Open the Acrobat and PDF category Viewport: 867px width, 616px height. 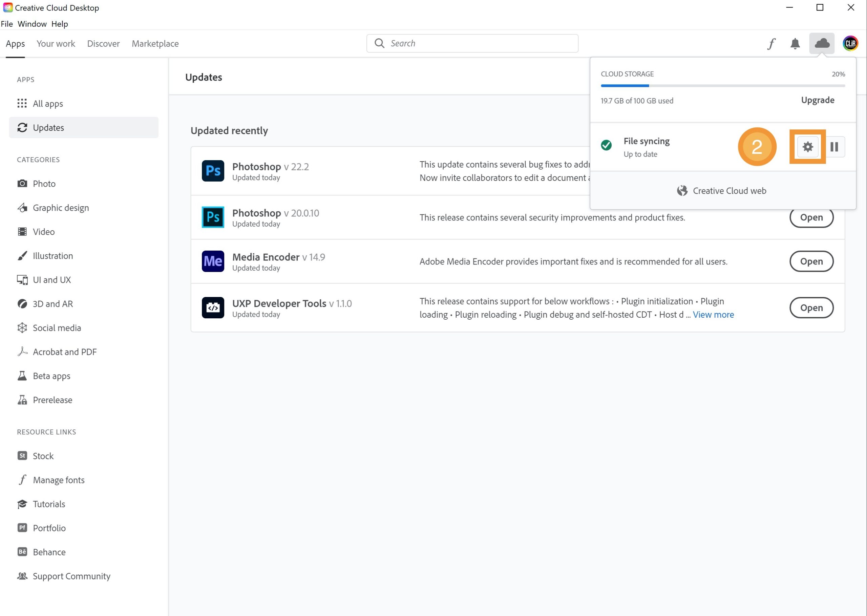coord(83,352)
